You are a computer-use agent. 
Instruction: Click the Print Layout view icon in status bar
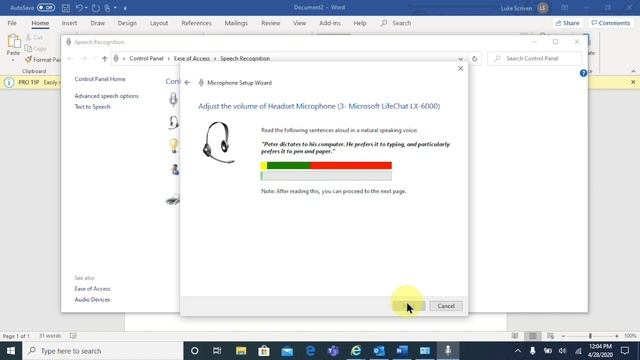pyautogui.click(x=533, y=336)
